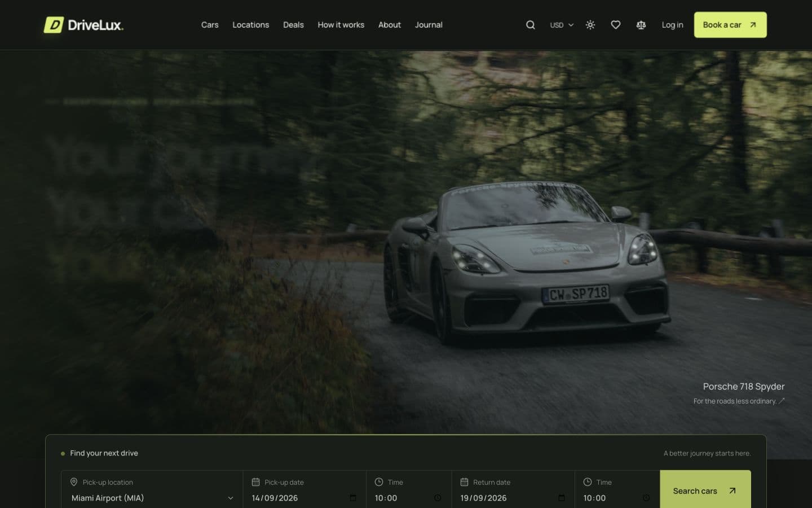Viewport: 812px width, 508px height.
Task: Open return time clock picker icon
Action: tap(646, 498)
